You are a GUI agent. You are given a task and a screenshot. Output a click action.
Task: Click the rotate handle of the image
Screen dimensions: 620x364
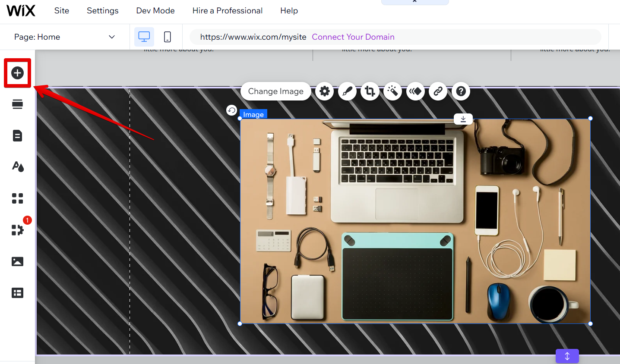click(232, 110)
